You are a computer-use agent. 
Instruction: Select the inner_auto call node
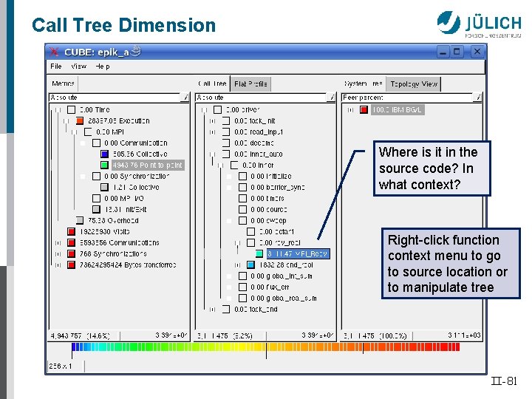(259, 154)
